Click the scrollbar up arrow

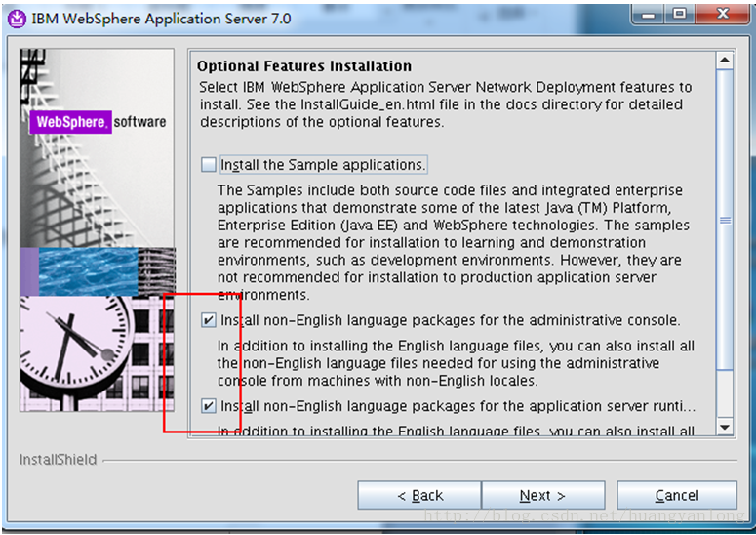point(725,61)
